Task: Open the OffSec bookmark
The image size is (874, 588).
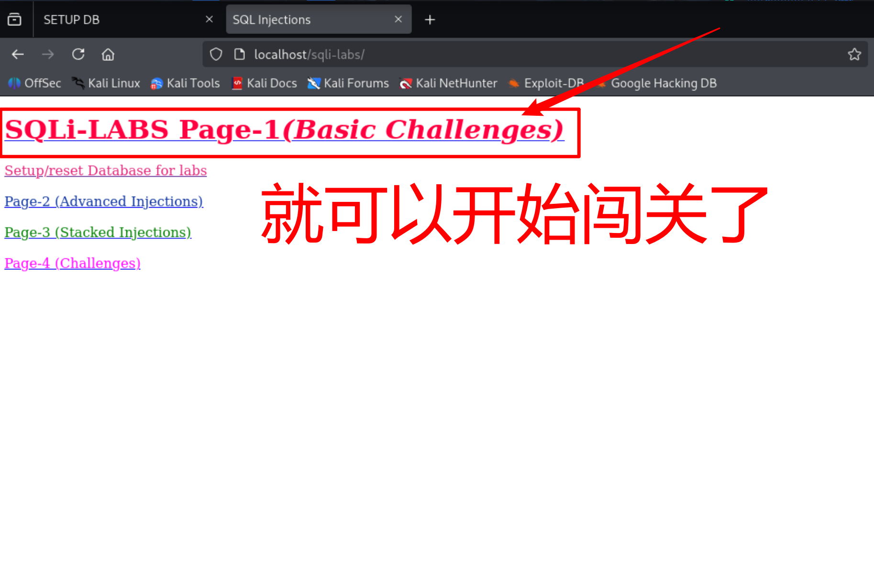Action: tap(34, 83)
